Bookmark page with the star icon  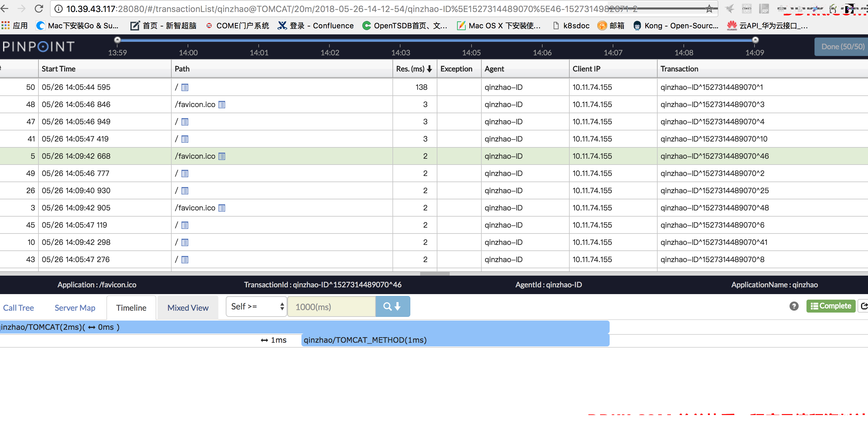pos(709,9)
